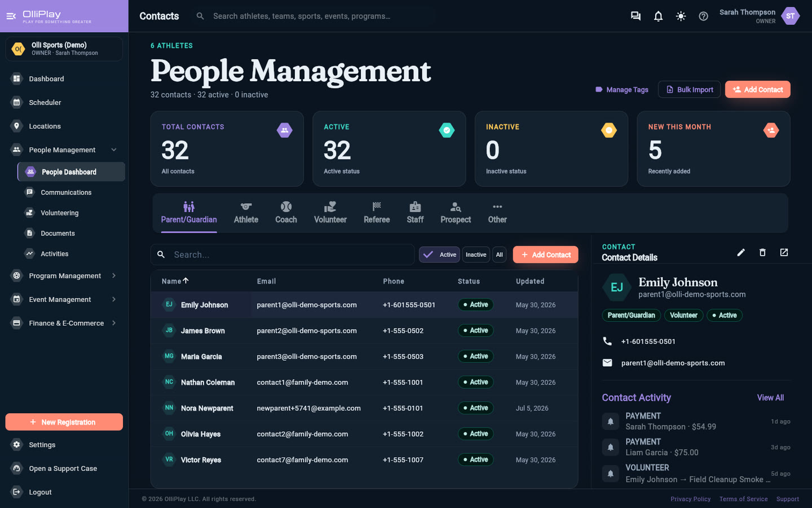
Task: Toggle the All status filter
Action: coord(499,255)
